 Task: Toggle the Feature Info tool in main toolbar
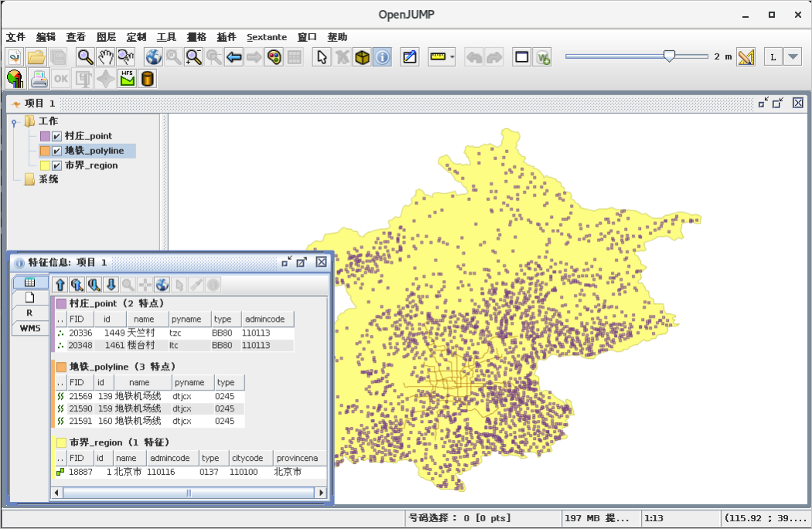pyautogui.click(x=382, y=57)
